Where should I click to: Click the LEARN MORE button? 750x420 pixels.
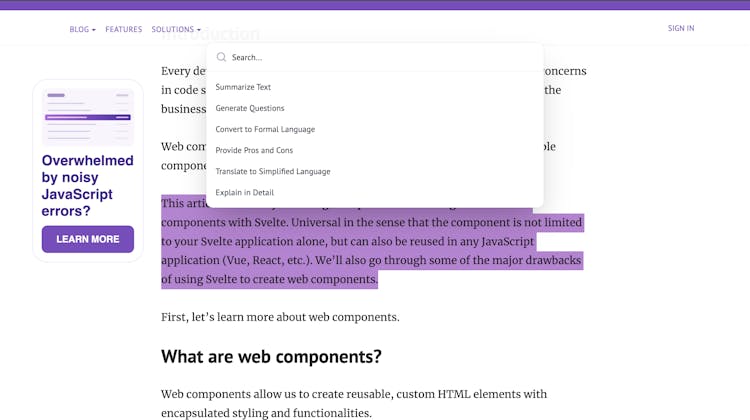tap(88, 239)
